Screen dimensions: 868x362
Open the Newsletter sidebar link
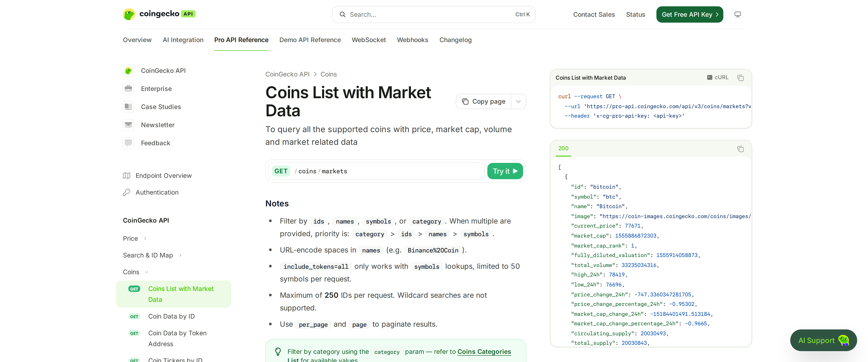click(x=158, y=125)
